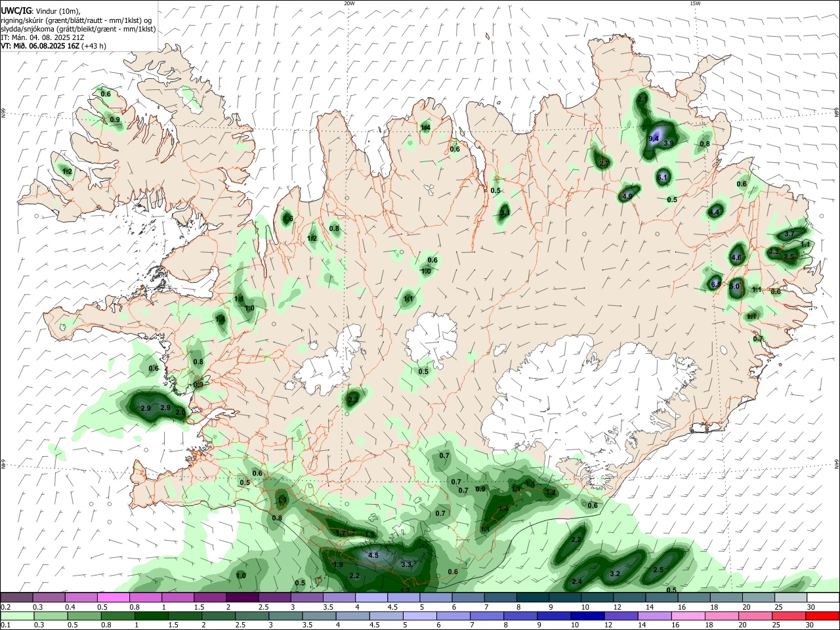Select the 3.7 value on the east coast
840x630 pixels.
point(789,234)
